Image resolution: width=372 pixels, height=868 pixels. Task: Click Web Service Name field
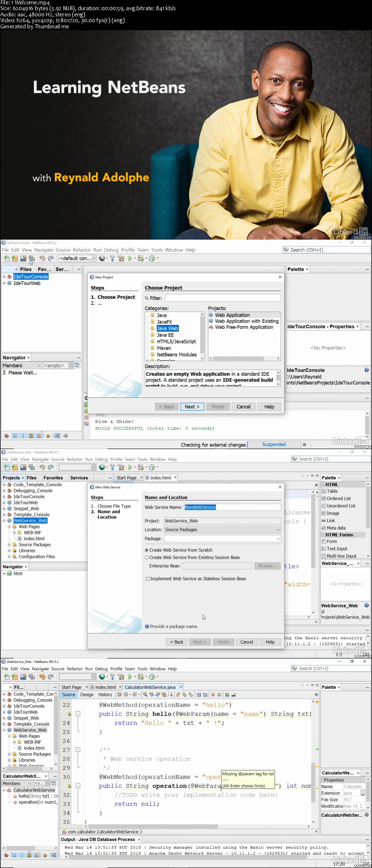[x=232, y=507]
